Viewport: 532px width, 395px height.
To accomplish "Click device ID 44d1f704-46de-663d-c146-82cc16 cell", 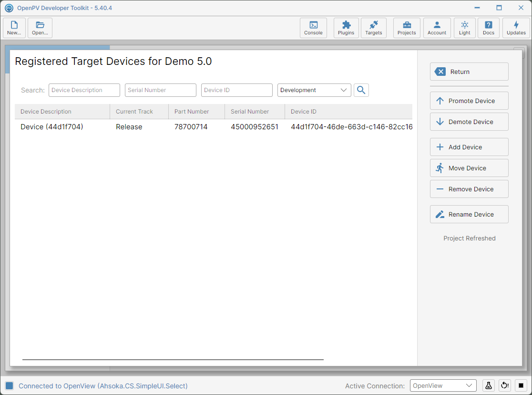I will [x=351, y=127].
